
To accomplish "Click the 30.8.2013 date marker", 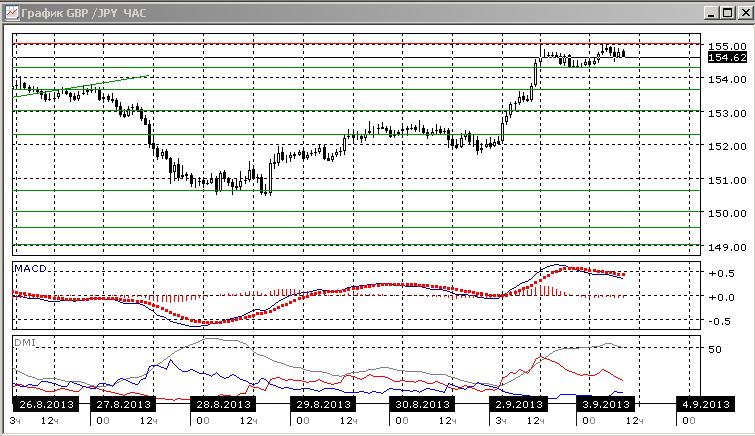I will pos(422,404).
